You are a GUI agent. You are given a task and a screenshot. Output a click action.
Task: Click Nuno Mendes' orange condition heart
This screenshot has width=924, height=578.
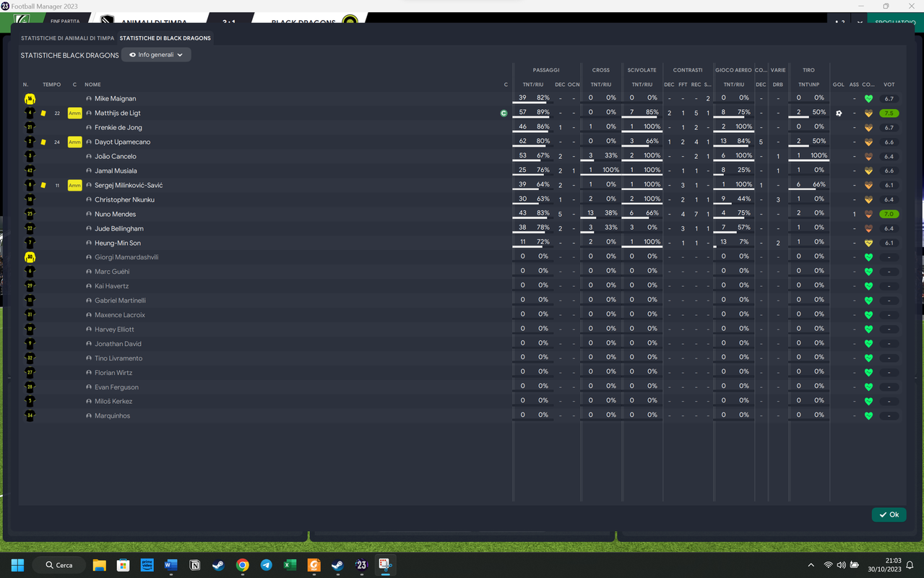point(868,214)
